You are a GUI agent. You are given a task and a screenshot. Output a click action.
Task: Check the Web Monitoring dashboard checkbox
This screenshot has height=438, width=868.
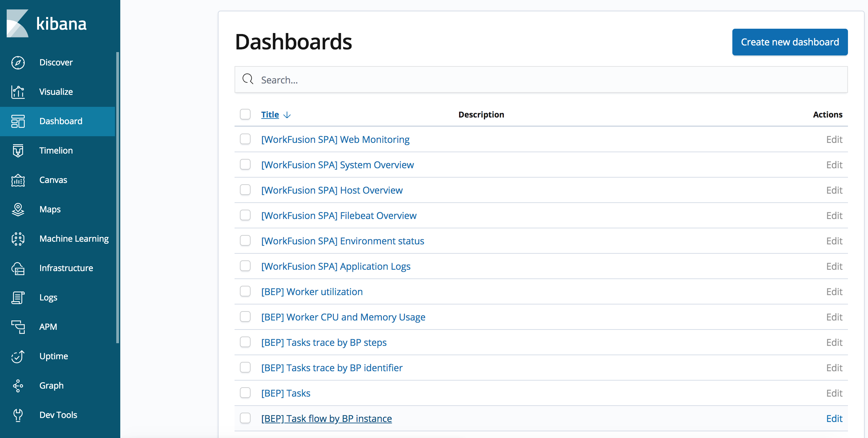245,139
